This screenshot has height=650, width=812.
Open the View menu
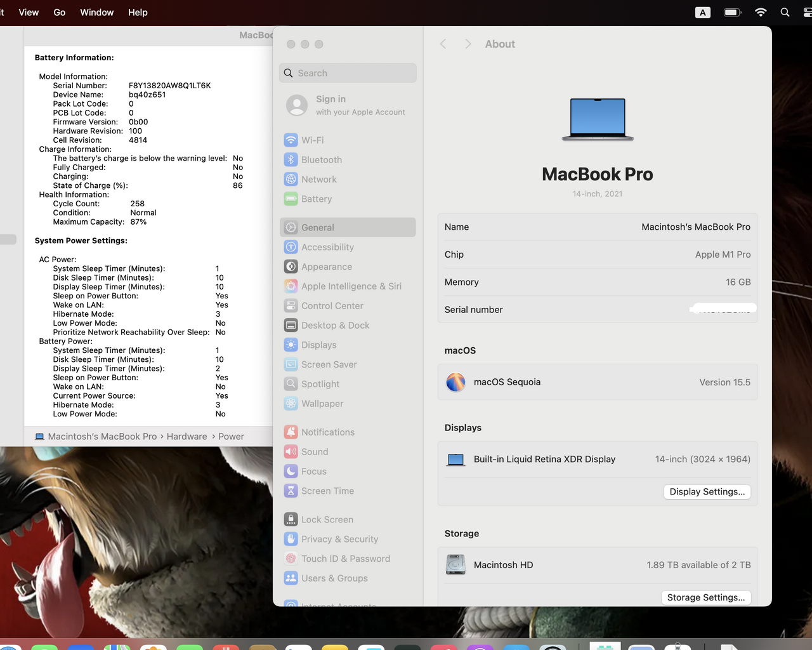[29, 12]
